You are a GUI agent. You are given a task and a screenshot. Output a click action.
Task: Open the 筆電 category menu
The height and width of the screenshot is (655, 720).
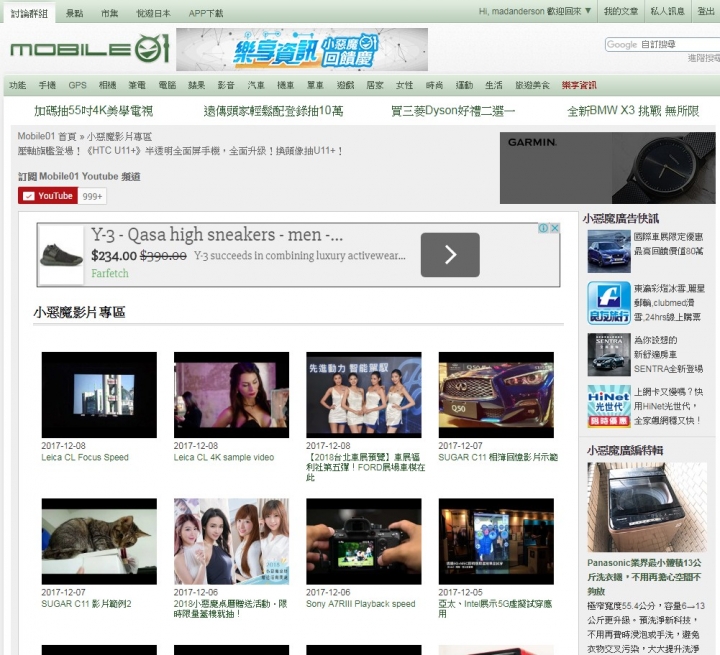click(x=137, y=85)
